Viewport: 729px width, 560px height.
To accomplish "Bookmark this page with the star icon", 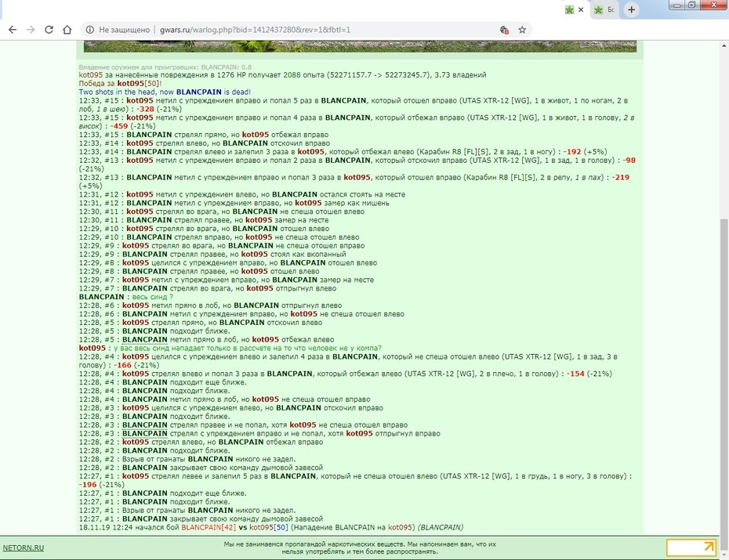I will pos(522,30).
